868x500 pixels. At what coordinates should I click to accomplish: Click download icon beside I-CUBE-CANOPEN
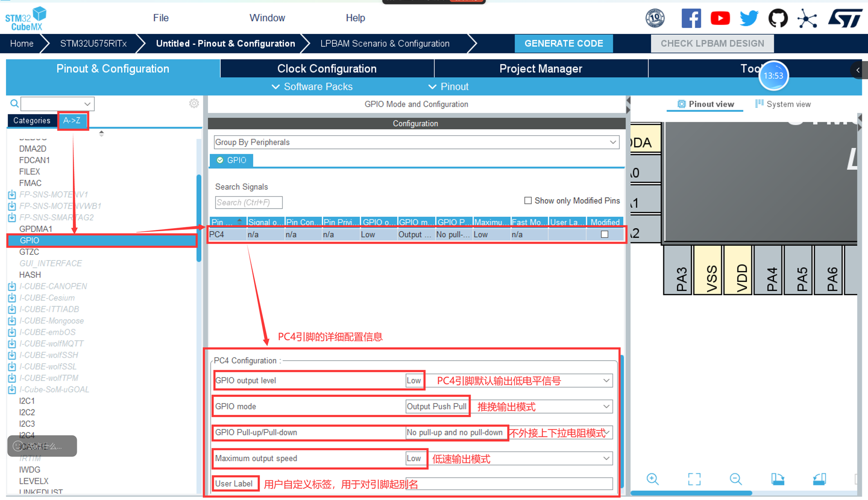click(12, 286)
